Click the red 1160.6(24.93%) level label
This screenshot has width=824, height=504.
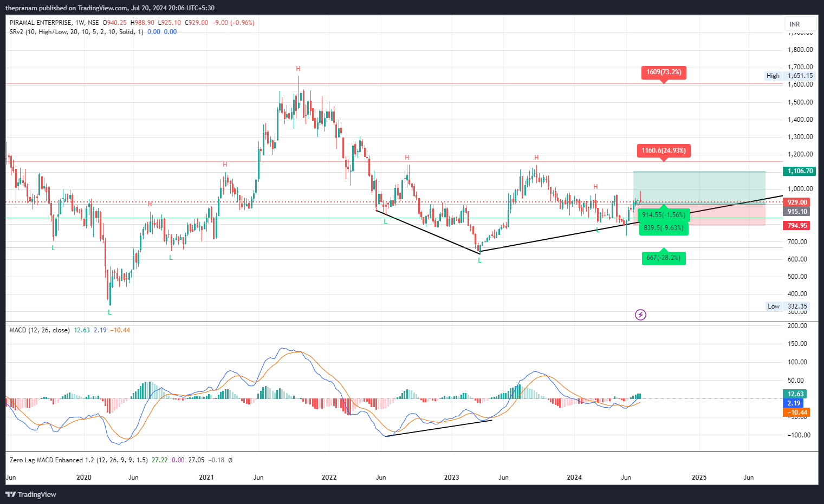(664, 150)
